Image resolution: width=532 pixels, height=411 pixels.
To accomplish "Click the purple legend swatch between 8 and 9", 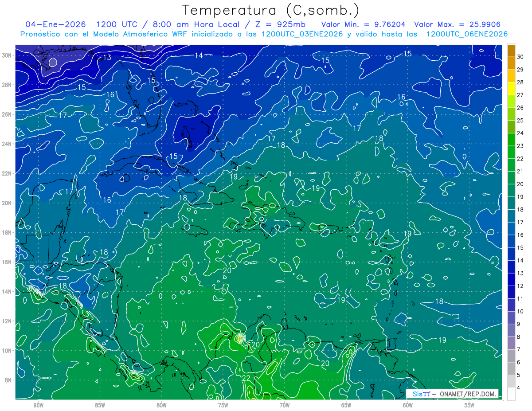I will click(x=511, y=331).
